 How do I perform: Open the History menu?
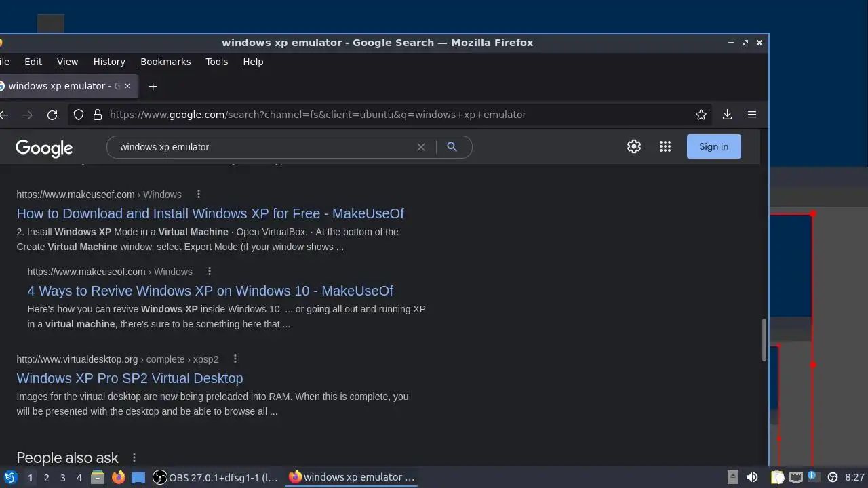point(109,62)
